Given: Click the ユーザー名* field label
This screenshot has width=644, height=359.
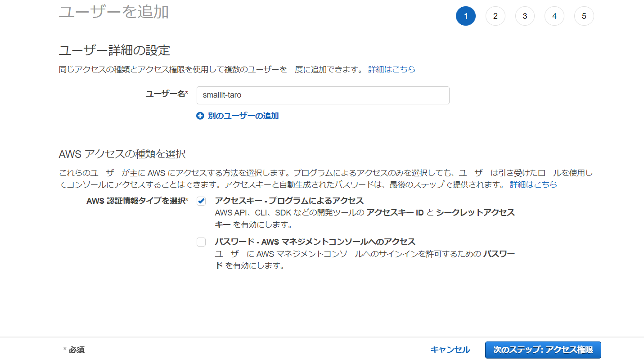Looking at the screenshot, I should click(x=167, y=94).
